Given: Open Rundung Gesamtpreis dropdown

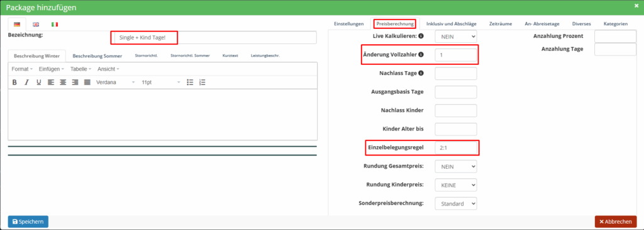Looking at the screenshot, I should point(456,166).
